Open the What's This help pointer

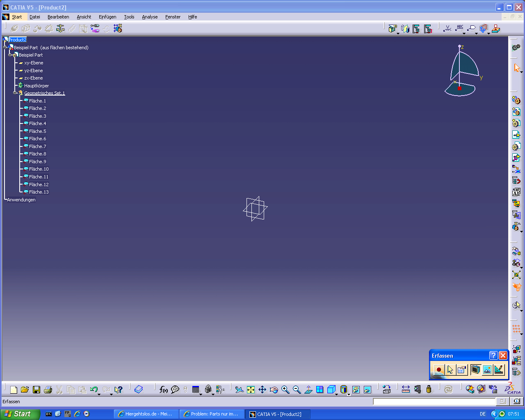119,390
